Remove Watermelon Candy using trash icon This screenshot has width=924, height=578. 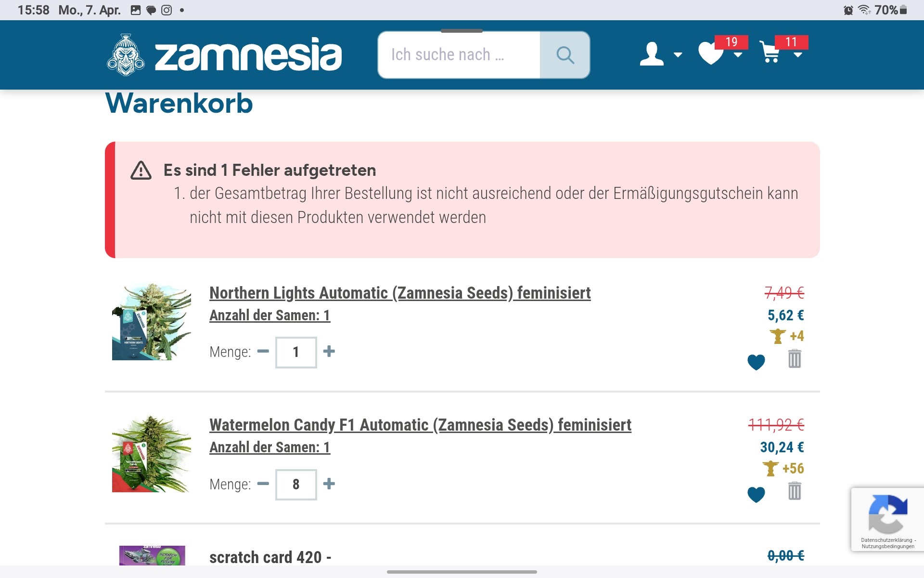pos(795,491)
